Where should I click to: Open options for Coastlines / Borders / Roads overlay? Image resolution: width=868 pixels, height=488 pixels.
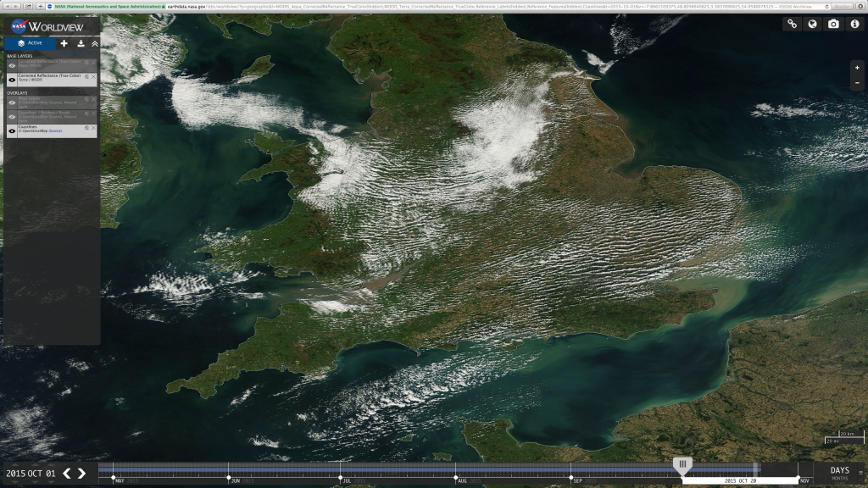pyautogui.click(x=86, y=114)
